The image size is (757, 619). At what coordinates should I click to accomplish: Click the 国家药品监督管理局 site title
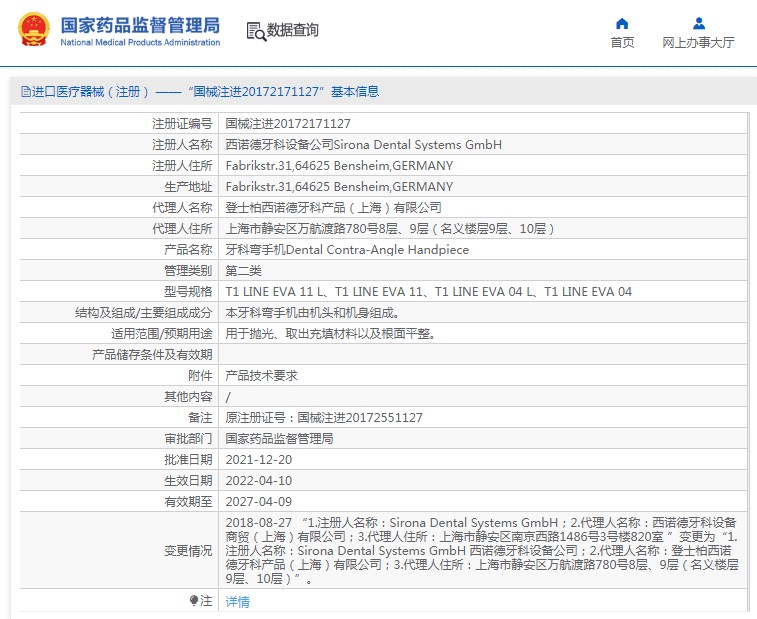tap(140, 26)
